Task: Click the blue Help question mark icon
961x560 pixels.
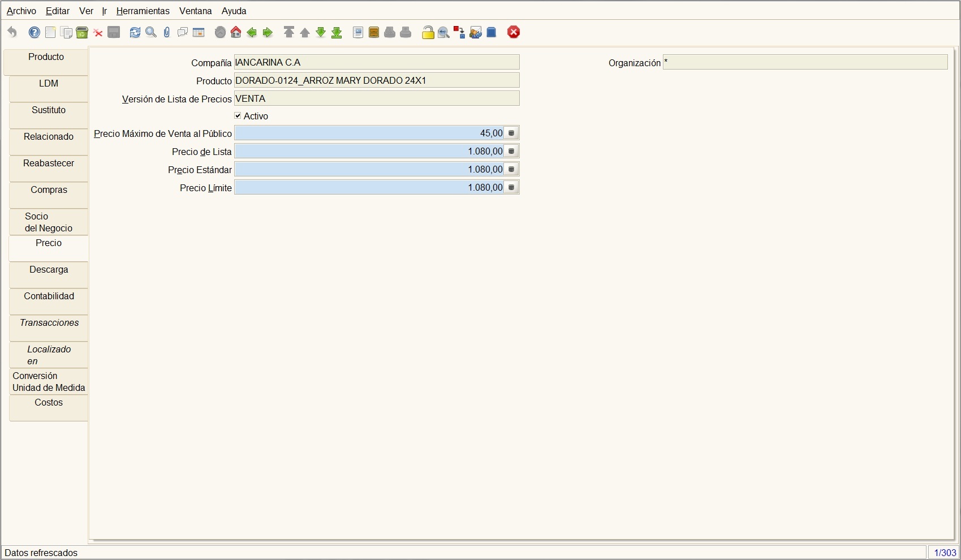Action: point(35,32)
